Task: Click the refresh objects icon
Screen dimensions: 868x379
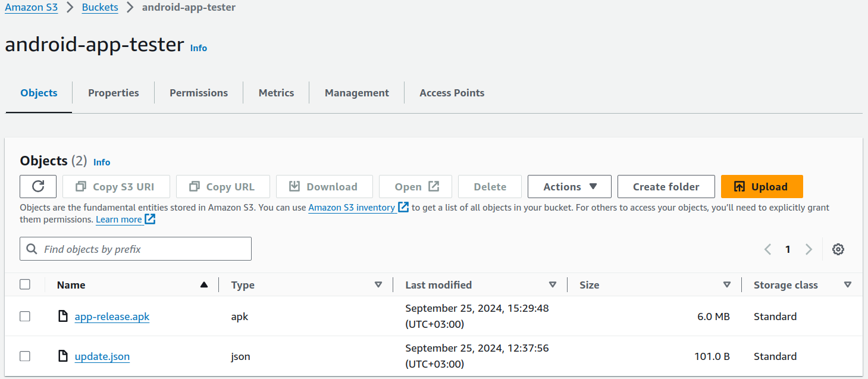Action: pos(37,186)
